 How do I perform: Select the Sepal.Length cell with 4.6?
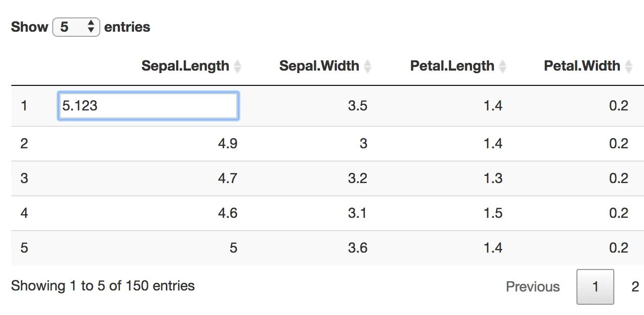point(227,213)
